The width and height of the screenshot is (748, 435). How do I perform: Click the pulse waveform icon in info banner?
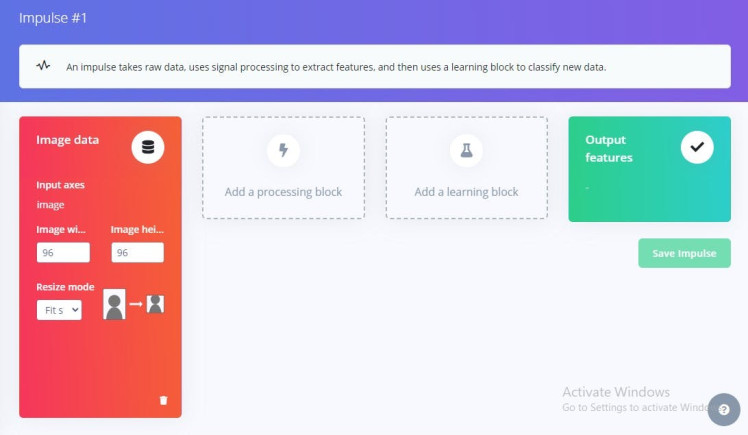[x=43, y=67]
